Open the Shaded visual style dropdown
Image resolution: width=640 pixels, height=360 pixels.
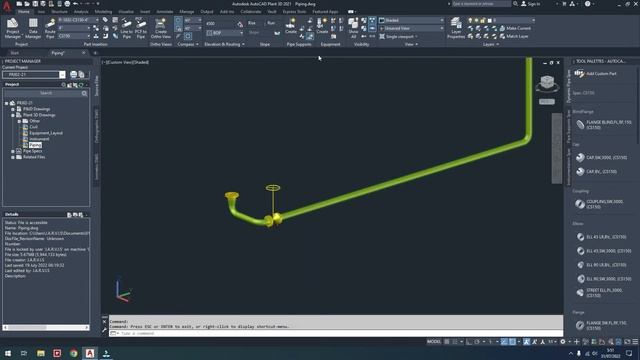click(411, 20)
